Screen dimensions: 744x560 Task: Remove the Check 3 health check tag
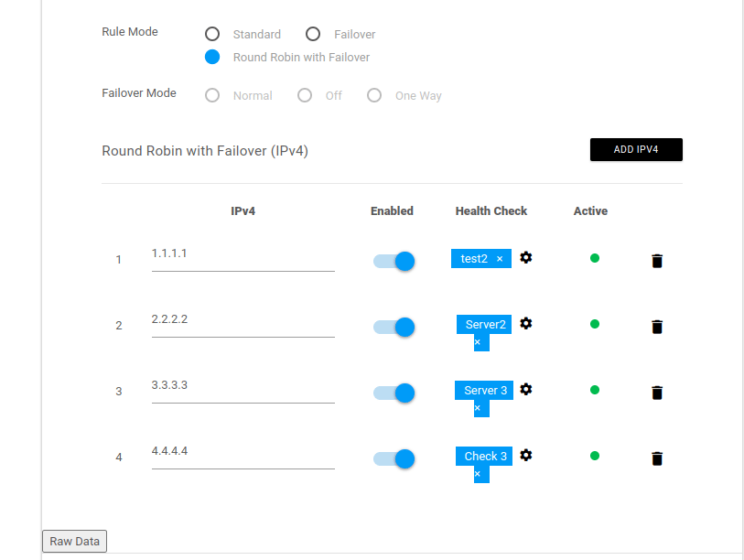pos(478,474)
